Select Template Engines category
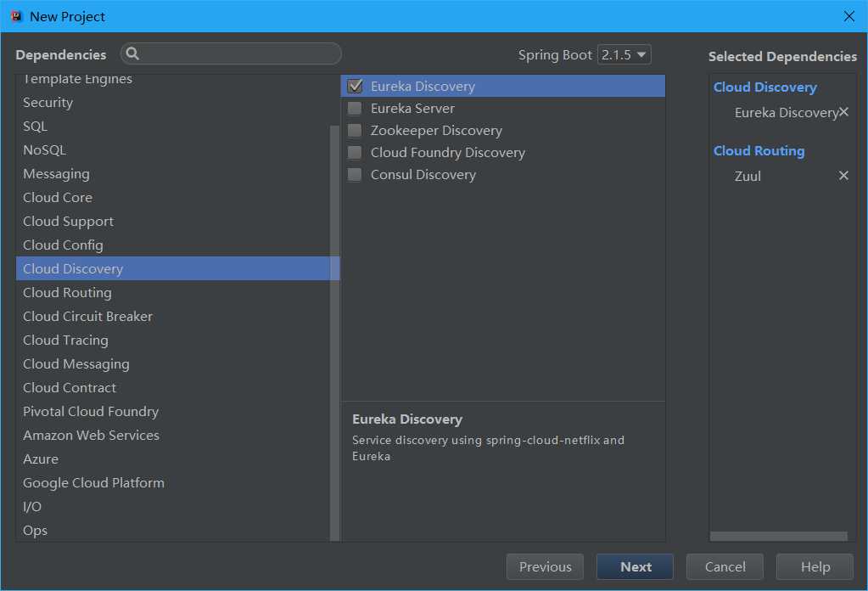Image resolution: width=868 pixels, height=591 pixels. click(x=173, y=79)
